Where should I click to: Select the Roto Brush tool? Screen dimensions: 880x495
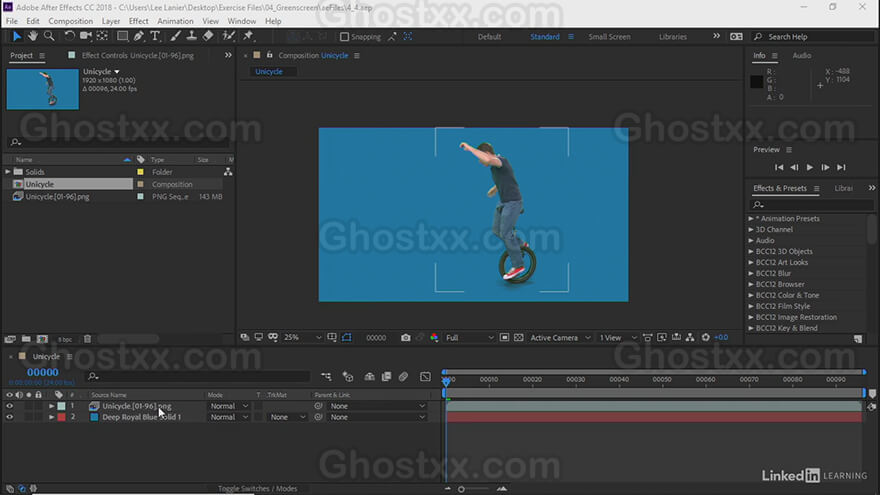tap(228, 36)
